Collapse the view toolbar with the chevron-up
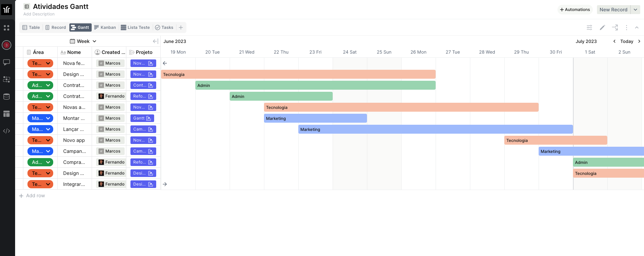The width and height of the screenshot is (644, 256). [637, 27]
